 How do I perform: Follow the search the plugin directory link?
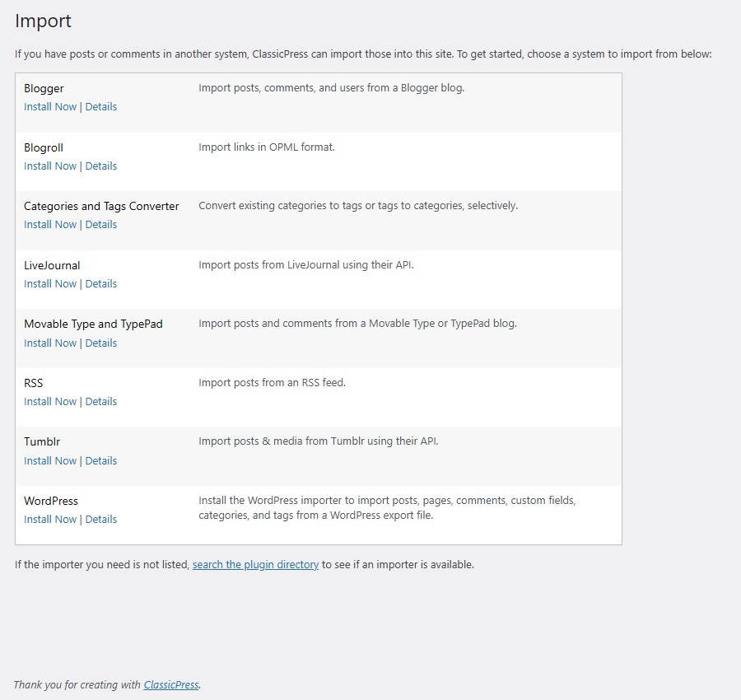point(255,564)
